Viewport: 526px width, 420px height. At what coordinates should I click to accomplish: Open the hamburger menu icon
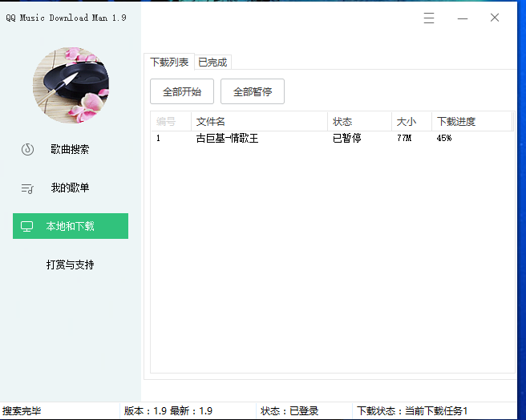[429, 18]
